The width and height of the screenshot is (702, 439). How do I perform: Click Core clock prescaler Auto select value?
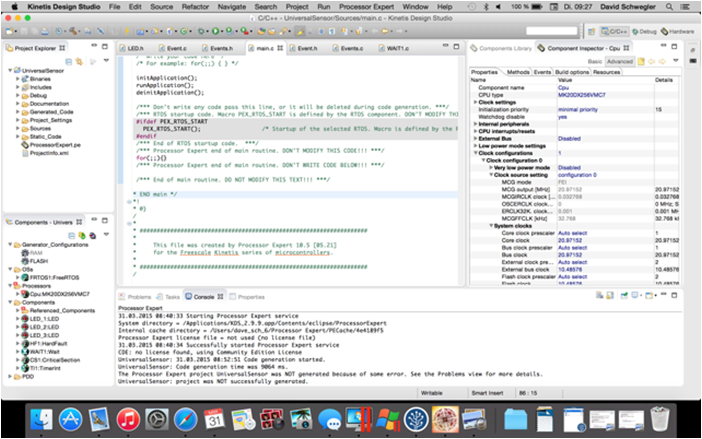tap(572, 233)
